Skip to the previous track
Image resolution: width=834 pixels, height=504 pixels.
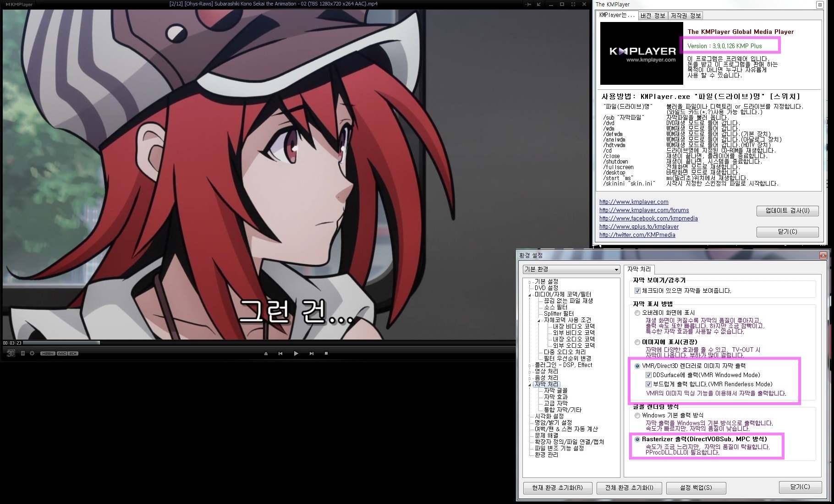(280, 353)
